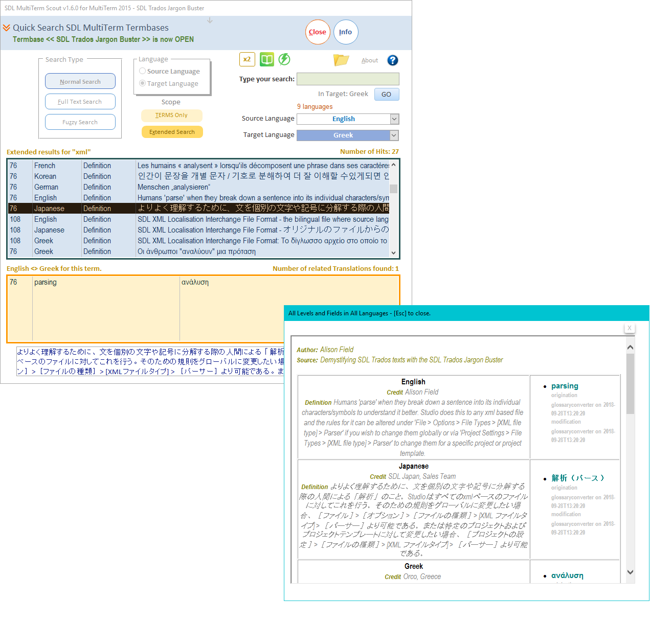Image resolution: width=672 pixels, height=623 pixels.
Task: Click the gray down arrow in header
Action: tap(210, 21)
